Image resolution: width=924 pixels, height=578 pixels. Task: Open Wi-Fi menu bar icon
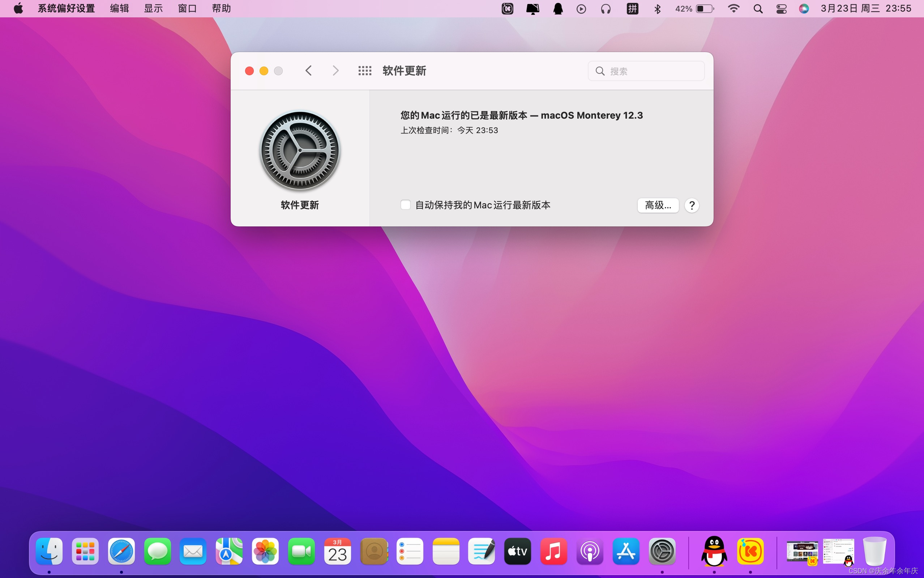click(733, 9)
